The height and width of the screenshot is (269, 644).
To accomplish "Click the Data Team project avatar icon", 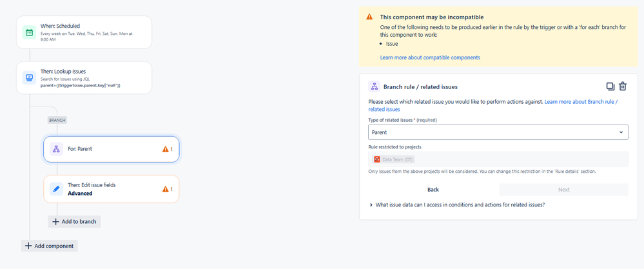I will (x=376, y=159).
